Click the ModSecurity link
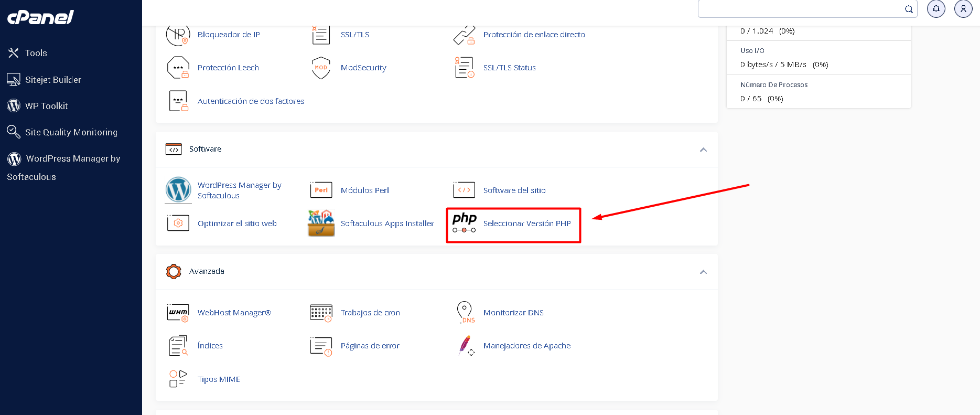This screenshot has width=980, height=415. click(363, 68)
